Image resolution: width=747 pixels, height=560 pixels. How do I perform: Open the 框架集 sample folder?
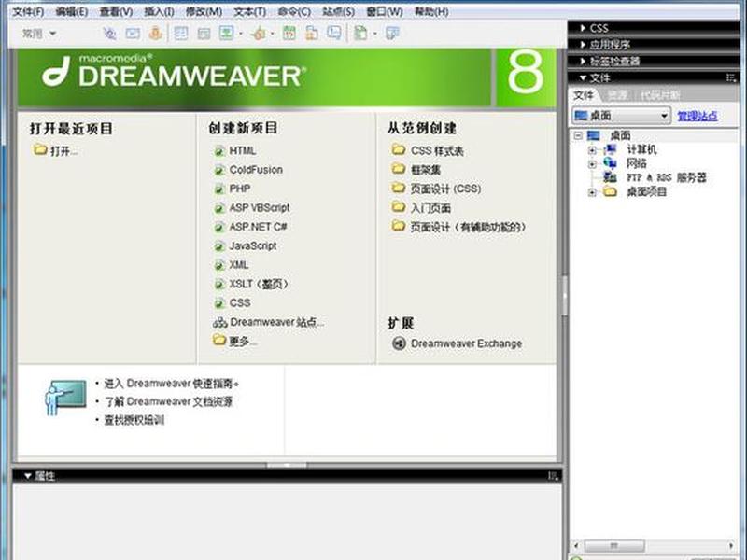416,170
